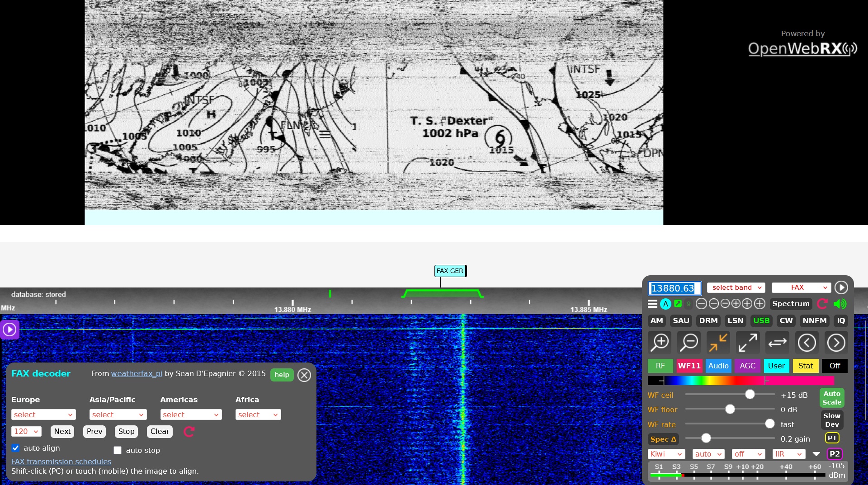Image resolution: width=868 pixels, height=485 pixels.
Task: Uncheck the auto align checkbox
Action: coord(15,448)
